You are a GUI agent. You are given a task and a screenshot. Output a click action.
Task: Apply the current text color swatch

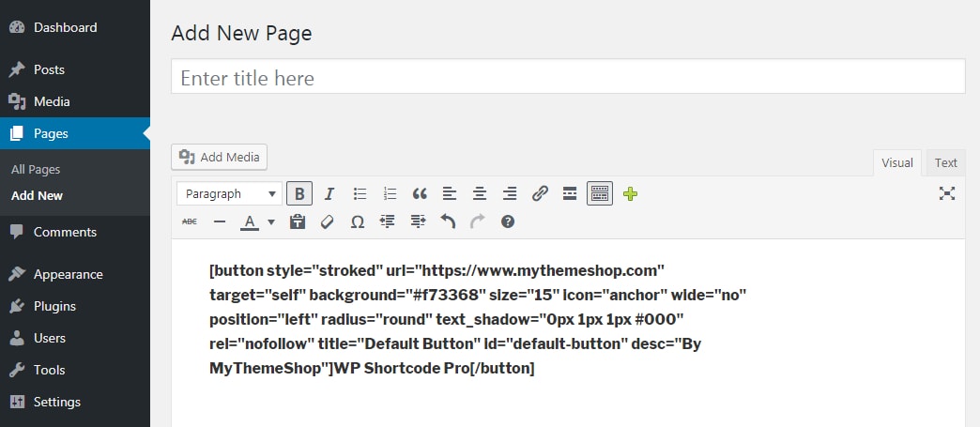coord(250,221)
